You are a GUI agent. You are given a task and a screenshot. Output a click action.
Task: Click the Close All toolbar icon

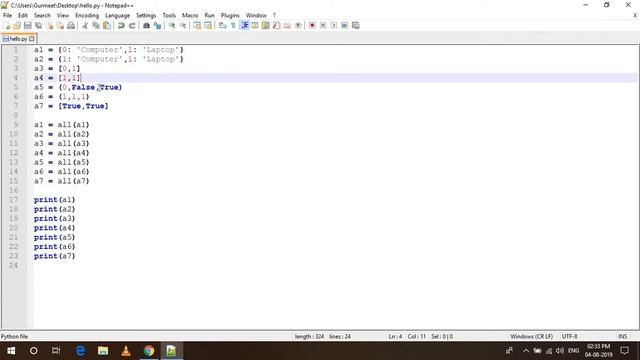click(60, 25)
